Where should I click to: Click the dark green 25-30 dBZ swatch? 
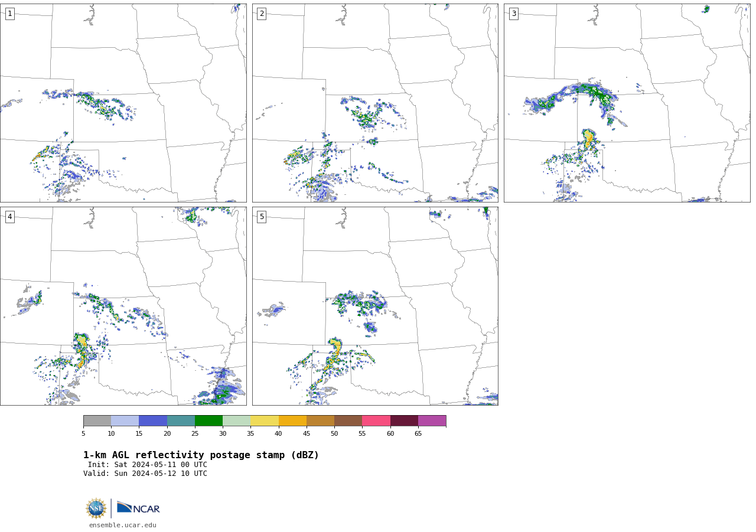(x=208, y=421)
